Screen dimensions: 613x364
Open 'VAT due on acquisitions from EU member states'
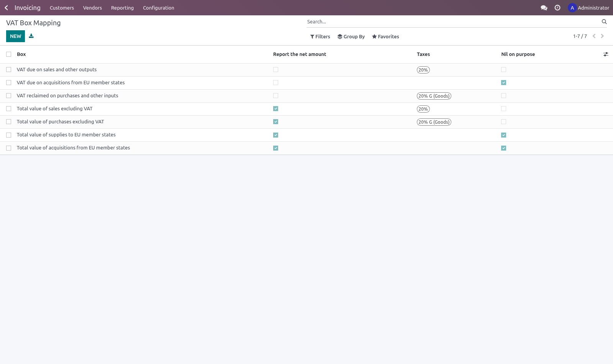click(71, 83)
